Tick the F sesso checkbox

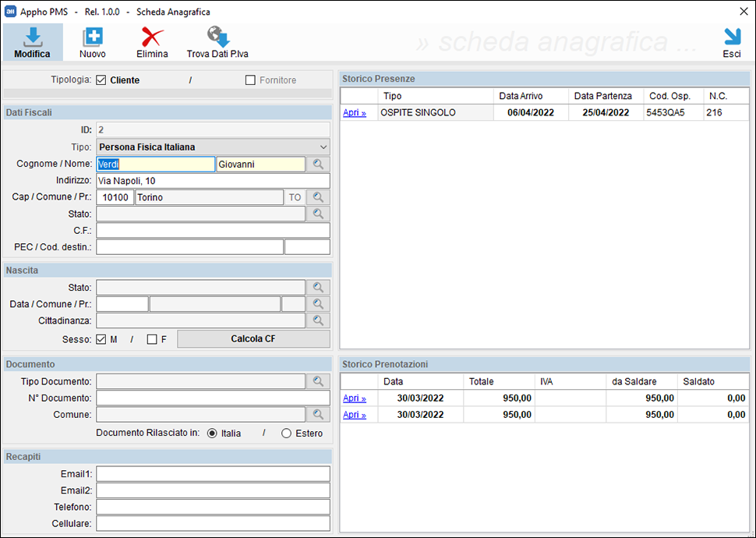(152, 340)
